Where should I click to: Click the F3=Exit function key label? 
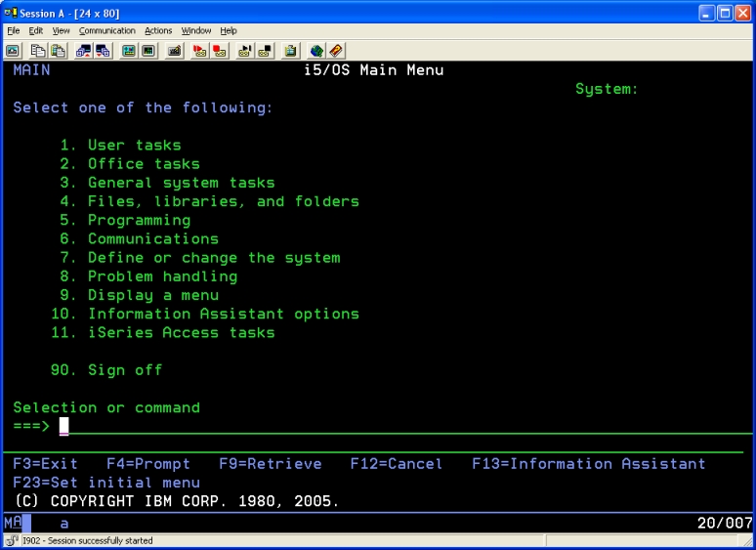pos(45,464)
